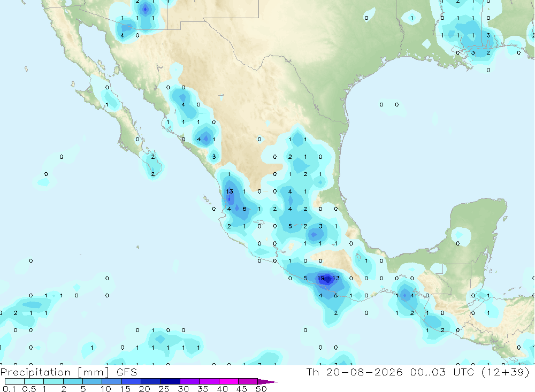Click the "13" value beside the 19
Viewport: 535px width, 392px height.
click(336, 278)
